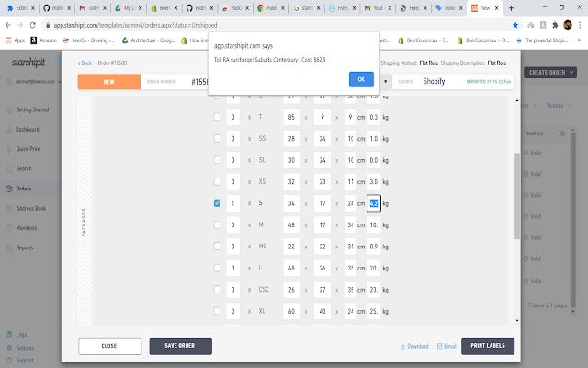
Task: Tick the SS package checkbox
Action: (217, 138)
